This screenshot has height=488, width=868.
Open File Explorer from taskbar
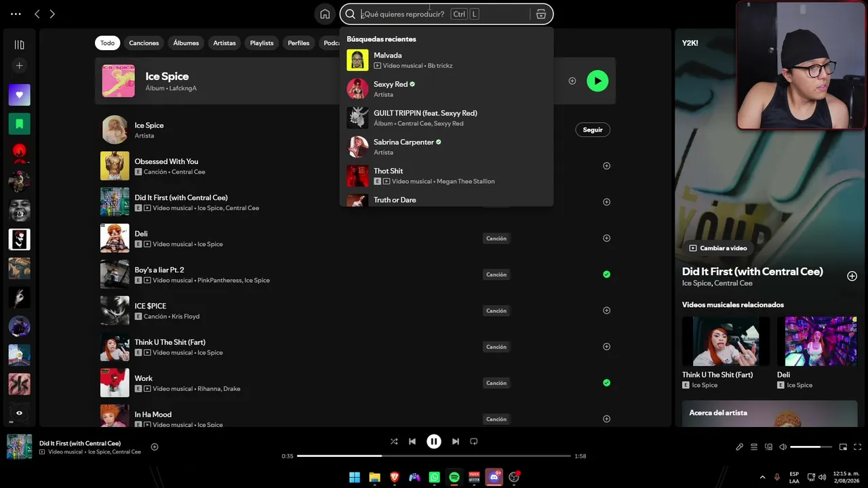click(x=374, y=477)
